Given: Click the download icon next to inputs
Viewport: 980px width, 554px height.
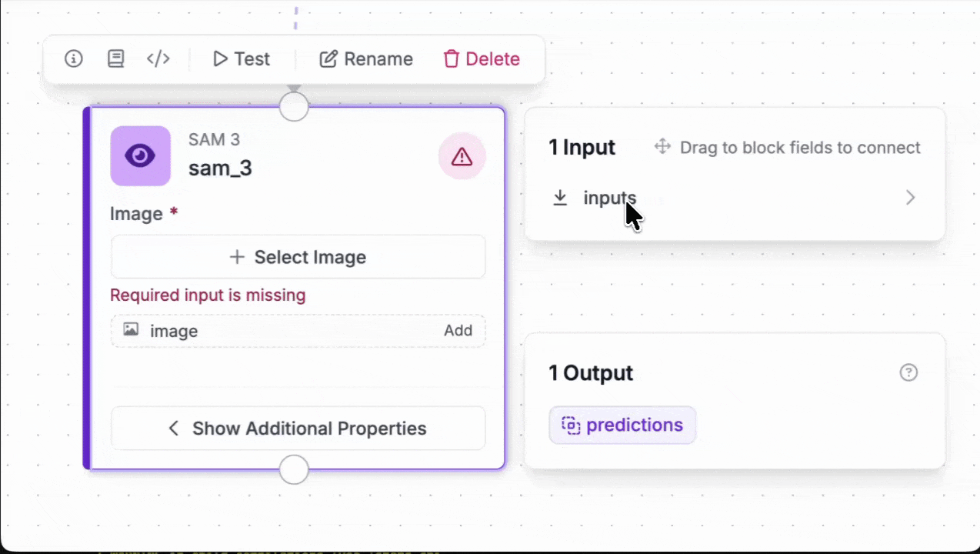Looking at the screenshot, I should click(560, 199).
